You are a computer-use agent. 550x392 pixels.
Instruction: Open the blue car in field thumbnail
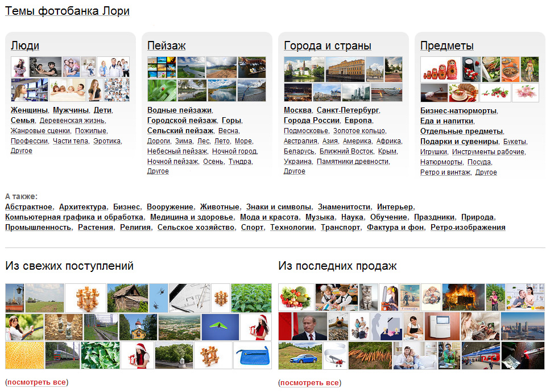pyautogui.click(x=300, y=356)
